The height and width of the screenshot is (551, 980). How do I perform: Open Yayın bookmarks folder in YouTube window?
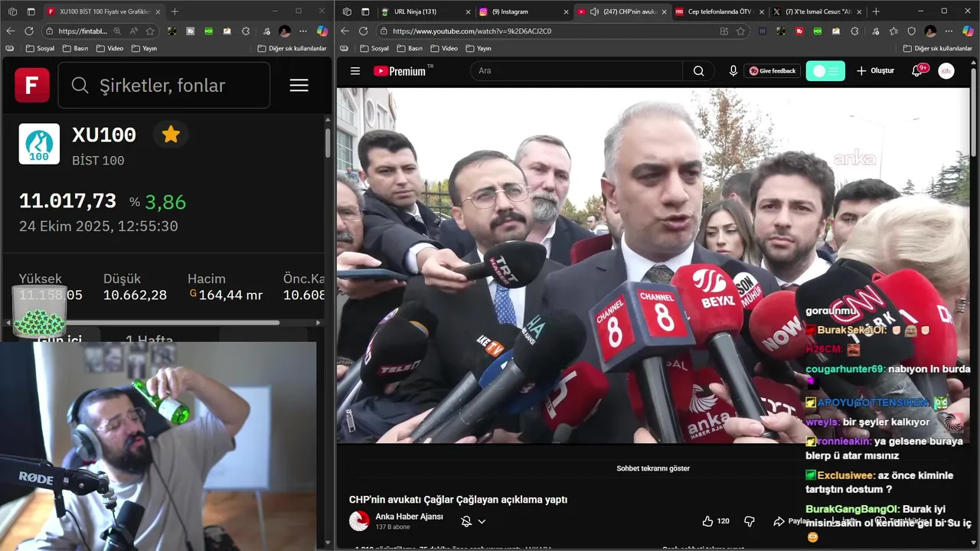coord(478,48)
